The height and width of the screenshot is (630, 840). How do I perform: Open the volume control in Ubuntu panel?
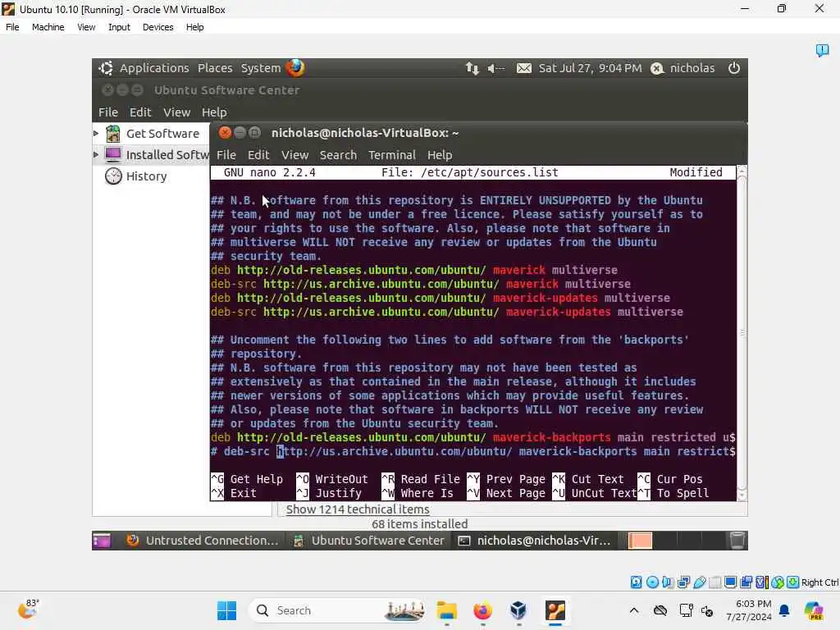coord(495,68)
